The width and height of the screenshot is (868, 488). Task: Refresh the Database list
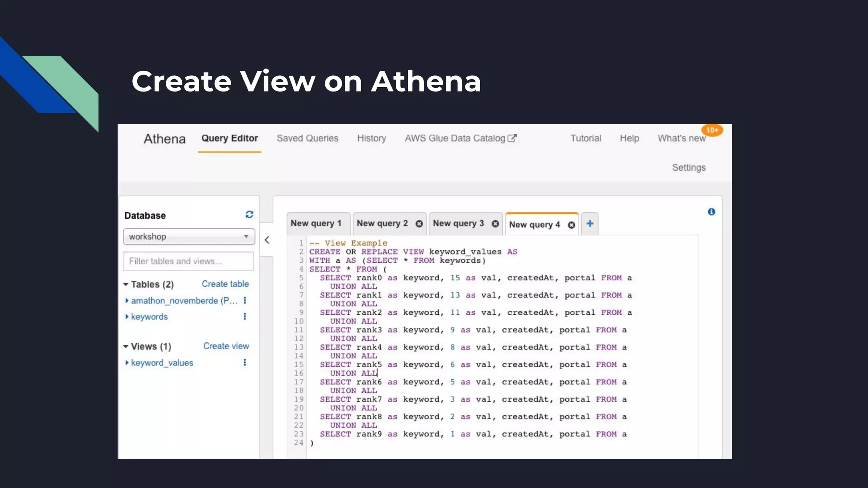click(249, 215)
